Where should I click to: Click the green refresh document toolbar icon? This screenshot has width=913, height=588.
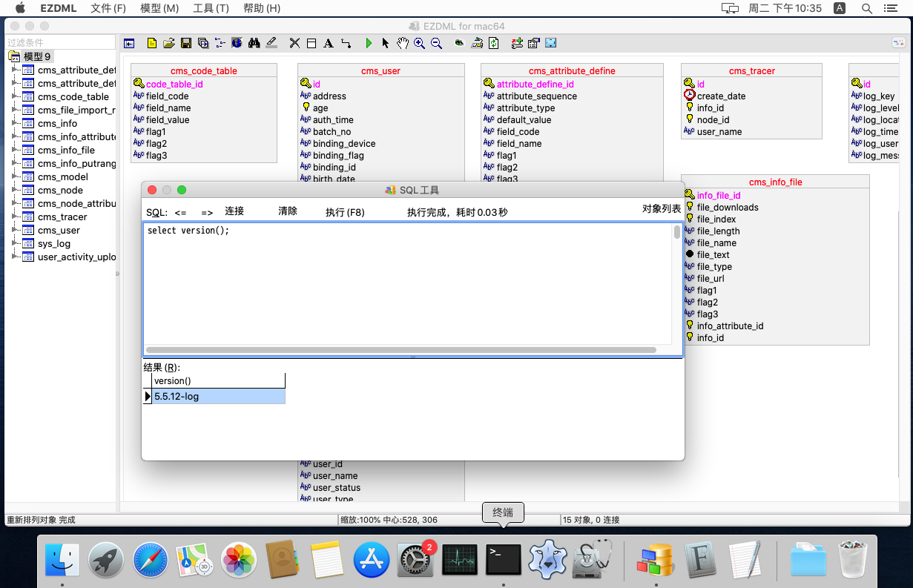[494, 44]
